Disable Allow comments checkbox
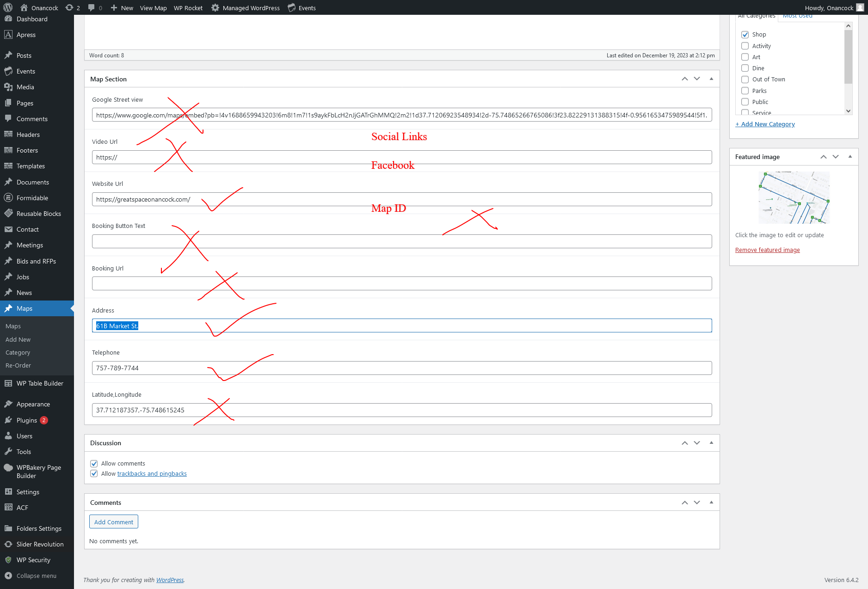 click(94, 464)
